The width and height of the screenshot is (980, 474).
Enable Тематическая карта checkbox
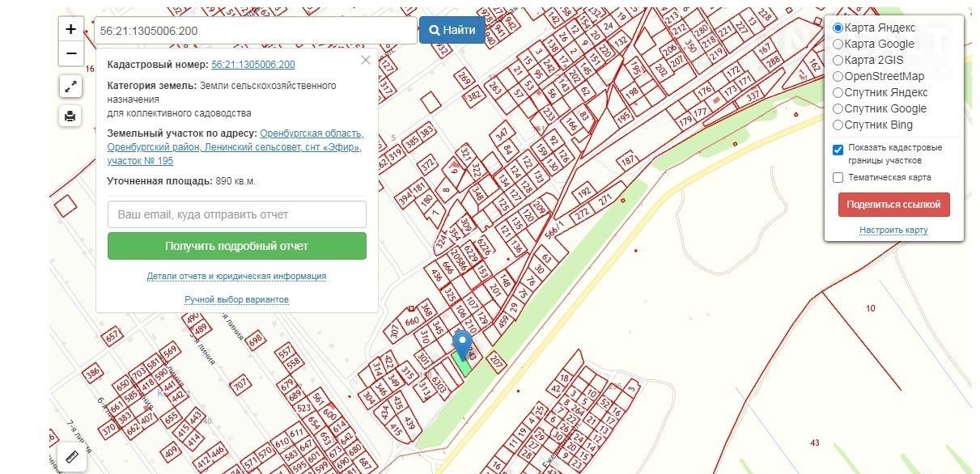pos(838,177)
